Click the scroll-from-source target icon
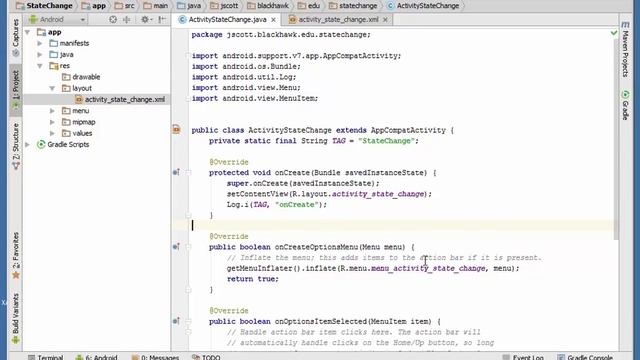The height and width of the screenshot is (360, 640). [113, 19]
